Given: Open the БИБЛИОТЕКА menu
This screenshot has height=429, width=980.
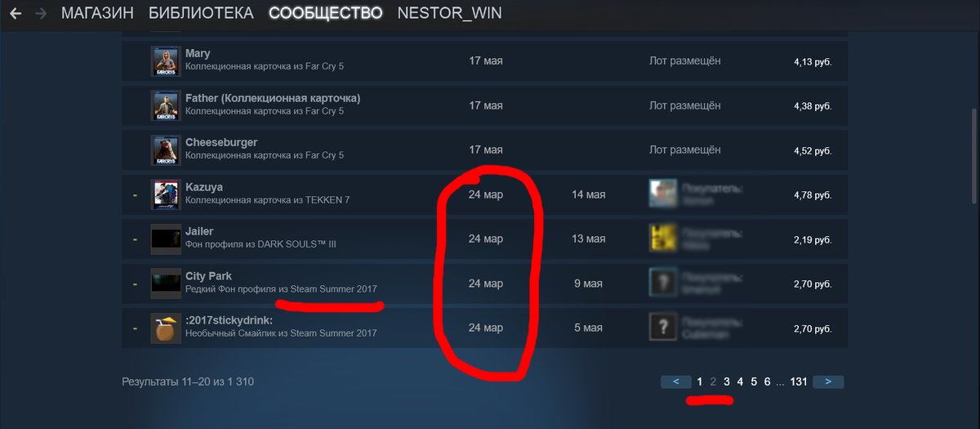Looking at the screenshot, I should coord(202,13).
